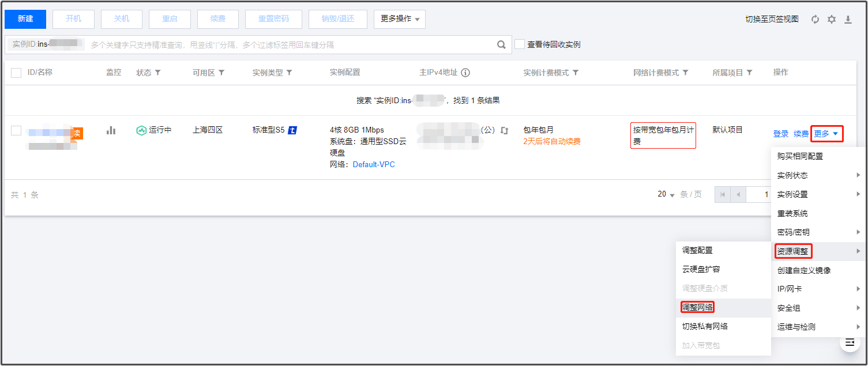Image resolution: width=868 pixels, height=366 pixels.
Task: Click the download export icon
Action: (848, 20)
